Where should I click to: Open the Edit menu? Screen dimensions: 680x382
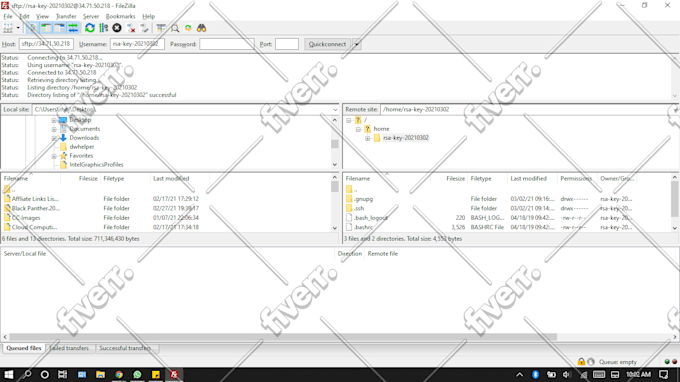click(24, 16)
